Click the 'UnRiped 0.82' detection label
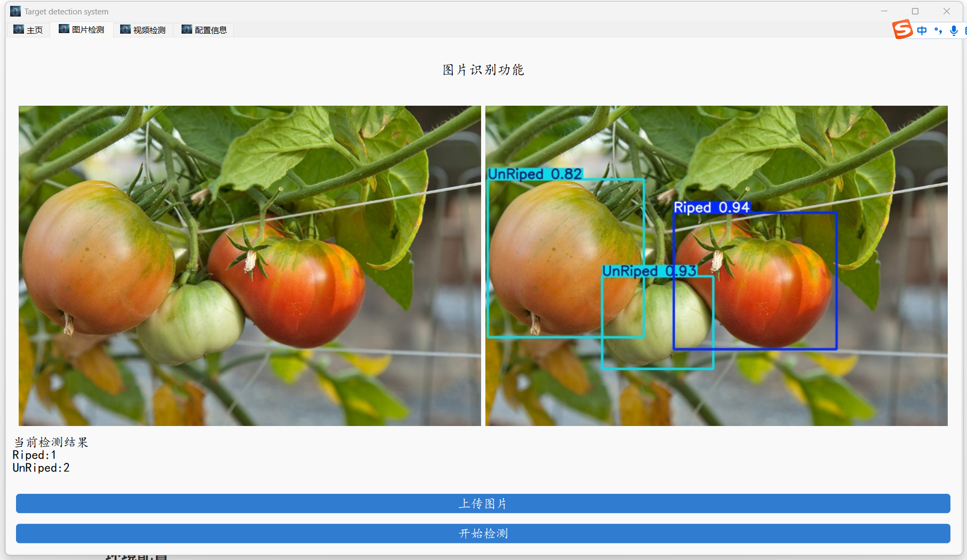 point(535,174)
